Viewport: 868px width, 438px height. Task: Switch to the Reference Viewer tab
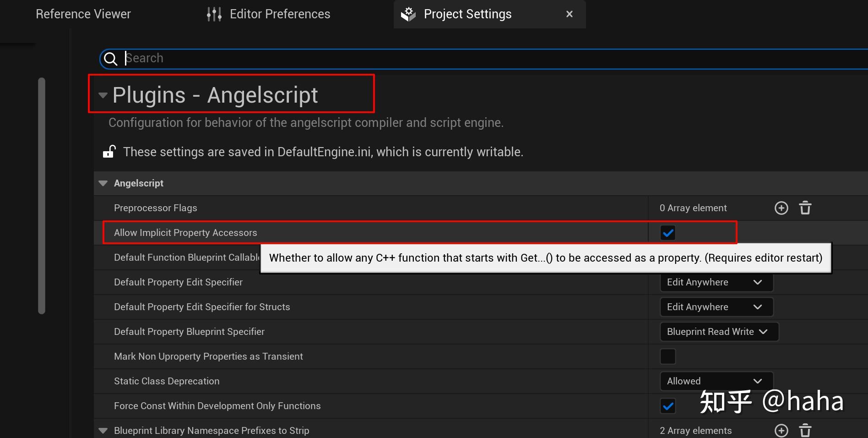[x=83, y=14]
